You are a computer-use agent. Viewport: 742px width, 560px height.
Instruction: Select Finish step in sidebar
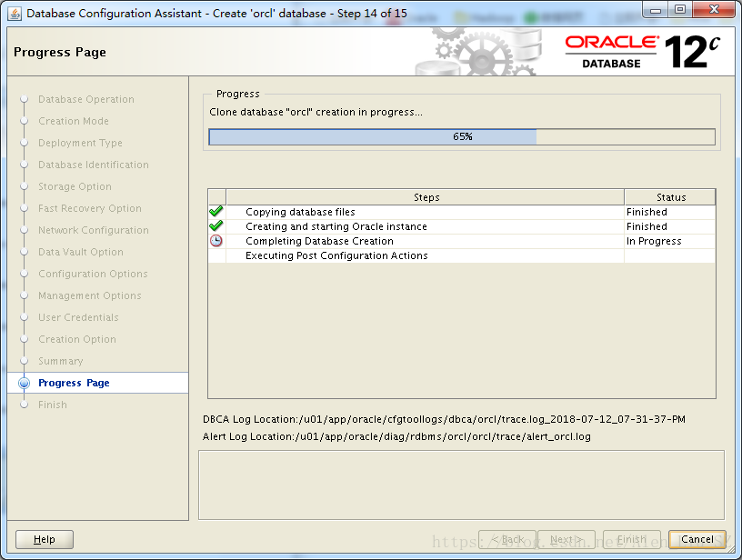(53, 405)
